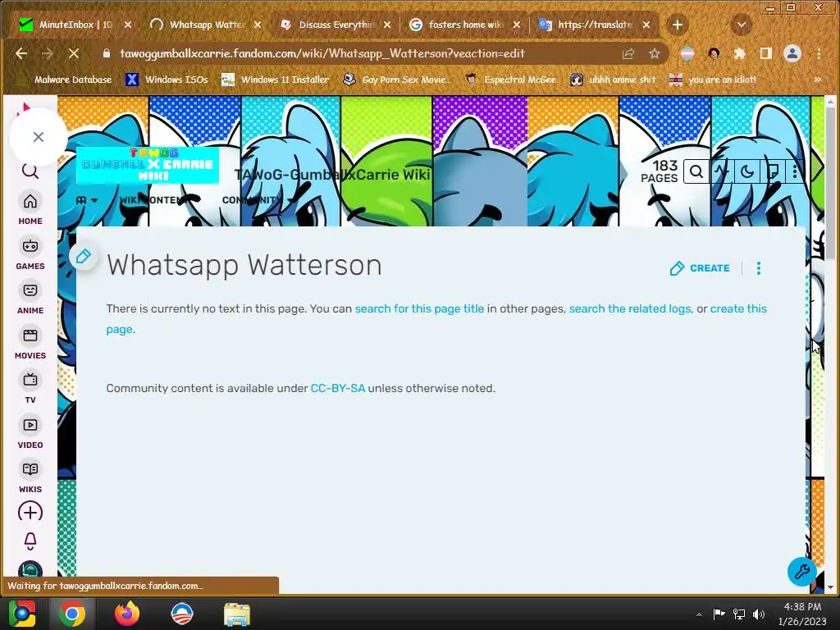
Task: Open the wiki activity icon in header
Action: [721, 171]
